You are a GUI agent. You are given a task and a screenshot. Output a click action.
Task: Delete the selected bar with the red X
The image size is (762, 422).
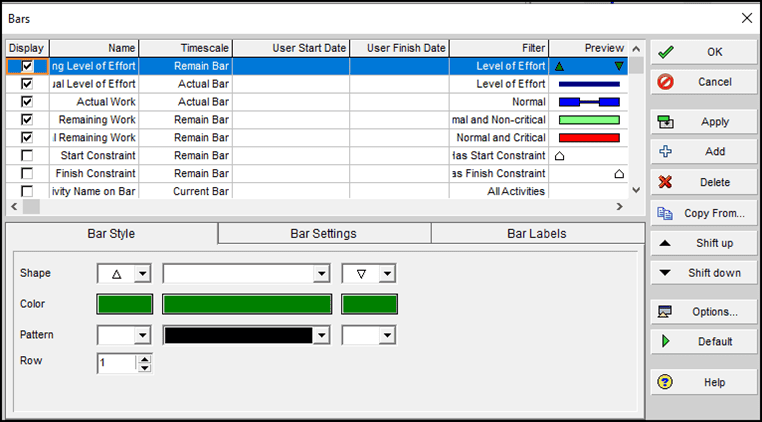(x=666, y=183)
